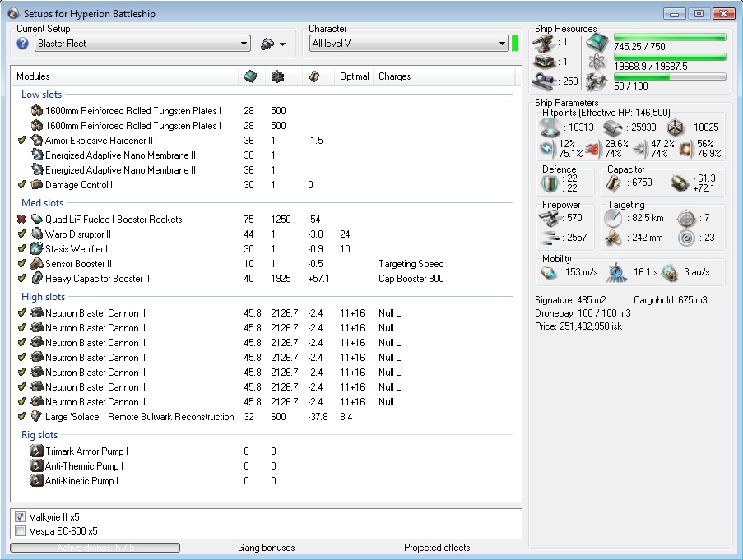Click the green status indicator beside Character dropdown
Viewport: 743px width, 560px height.
[x=515, y=43]
